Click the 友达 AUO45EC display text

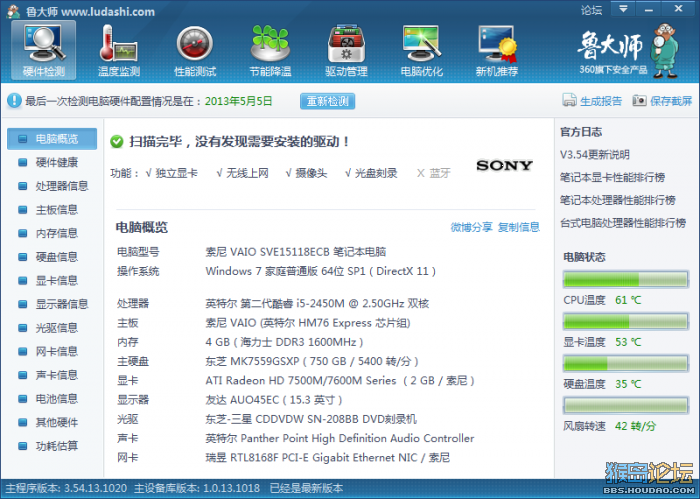click(x=274, y=400)
